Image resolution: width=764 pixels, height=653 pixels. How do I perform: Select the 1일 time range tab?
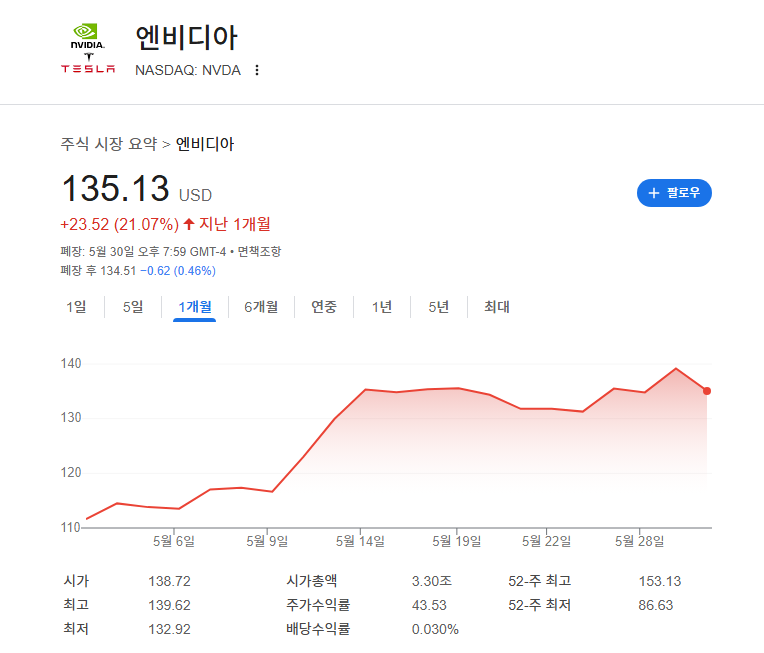(x=76, y=307)
